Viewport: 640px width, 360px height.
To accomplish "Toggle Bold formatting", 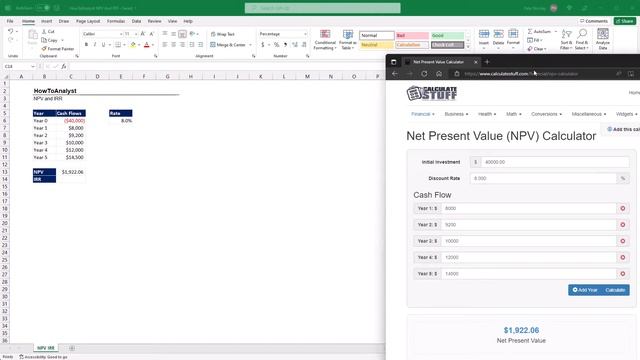I will click(86, 44).
